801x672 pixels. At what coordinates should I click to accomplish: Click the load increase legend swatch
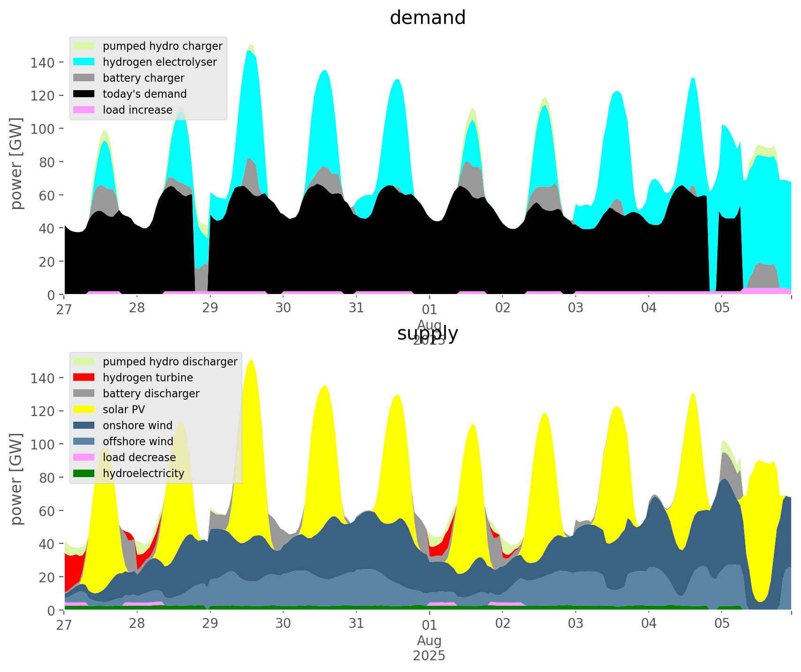point(84,110)
